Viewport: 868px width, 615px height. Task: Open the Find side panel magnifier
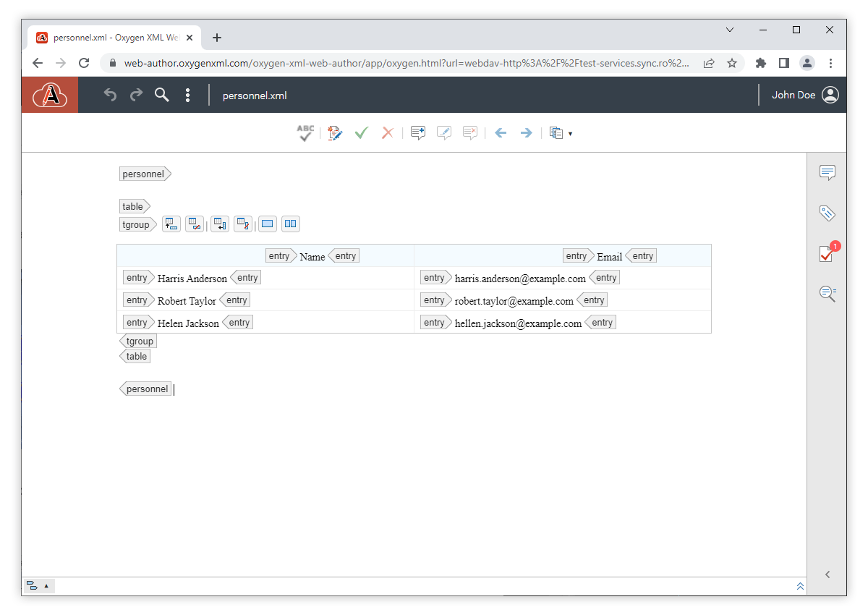827,293
